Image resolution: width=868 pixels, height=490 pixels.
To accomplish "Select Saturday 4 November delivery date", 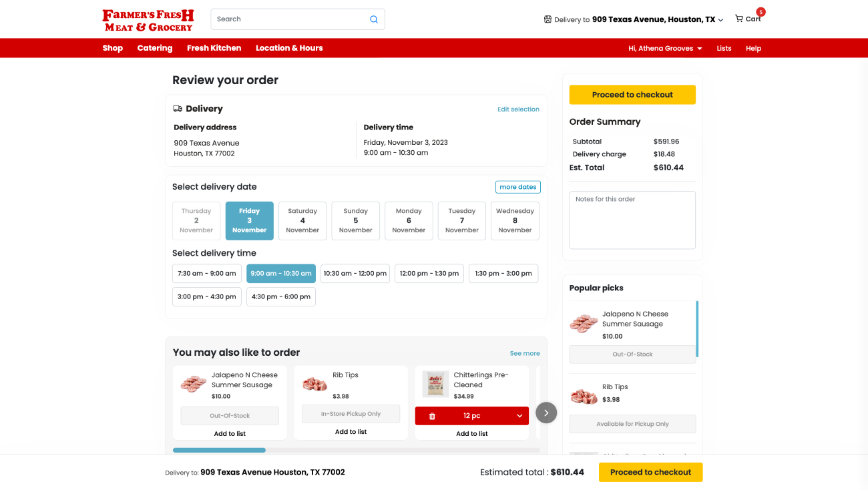I will point(302,220).
